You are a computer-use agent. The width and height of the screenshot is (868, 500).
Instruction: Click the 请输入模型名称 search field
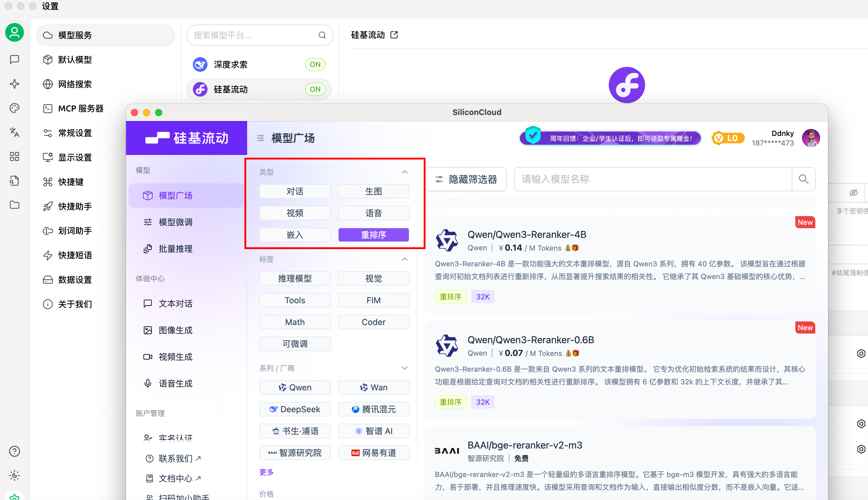coord(653,179)
